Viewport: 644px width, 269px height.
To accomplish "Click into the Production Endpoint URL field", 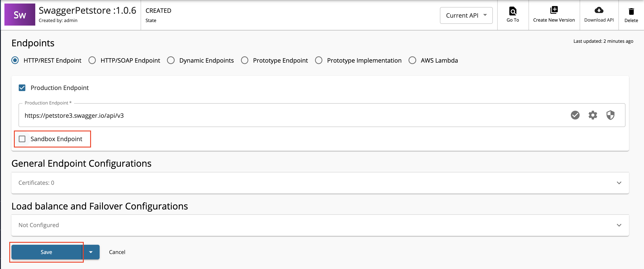I will [x=275, y=116].
